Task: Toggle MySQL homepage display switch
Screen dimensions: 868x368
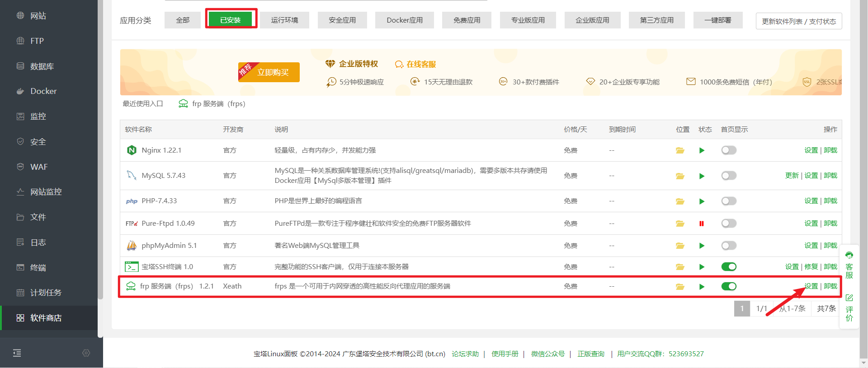Action: (729, 176)
